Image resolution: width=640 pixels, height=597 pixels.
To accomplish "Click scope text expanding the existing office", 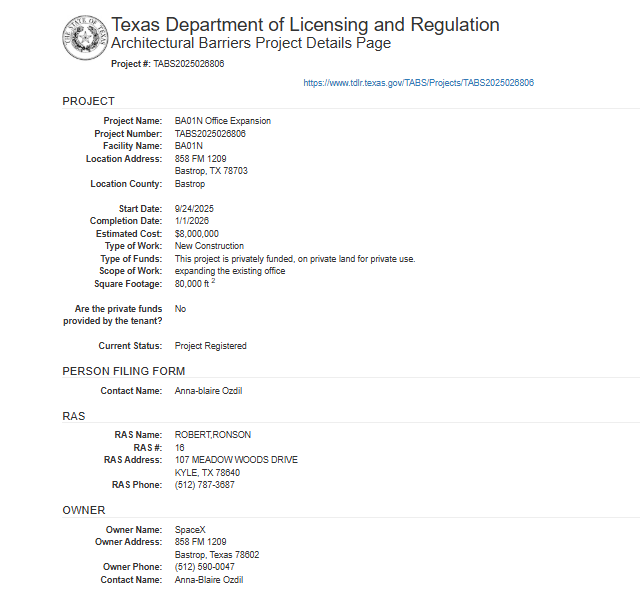I will point(230,271).
